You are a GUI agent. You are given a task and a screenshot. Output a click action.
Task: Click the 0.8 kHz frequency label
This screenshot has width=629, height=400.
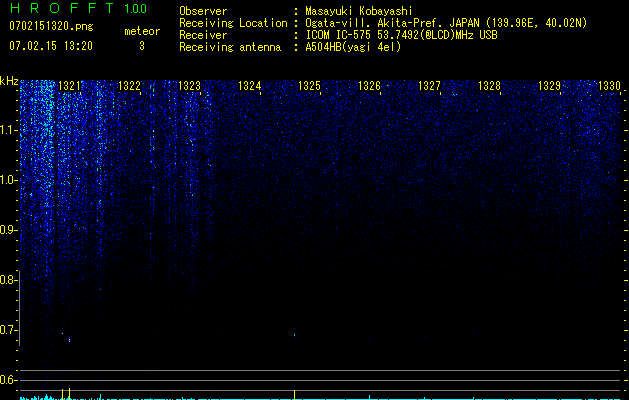pyautogui.click(x=7, y=280)
